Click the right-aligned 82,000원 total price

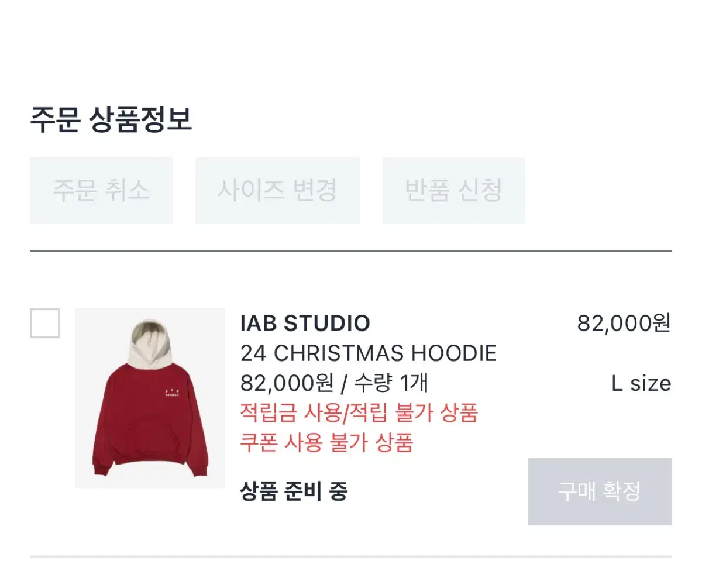click(624, 323)
